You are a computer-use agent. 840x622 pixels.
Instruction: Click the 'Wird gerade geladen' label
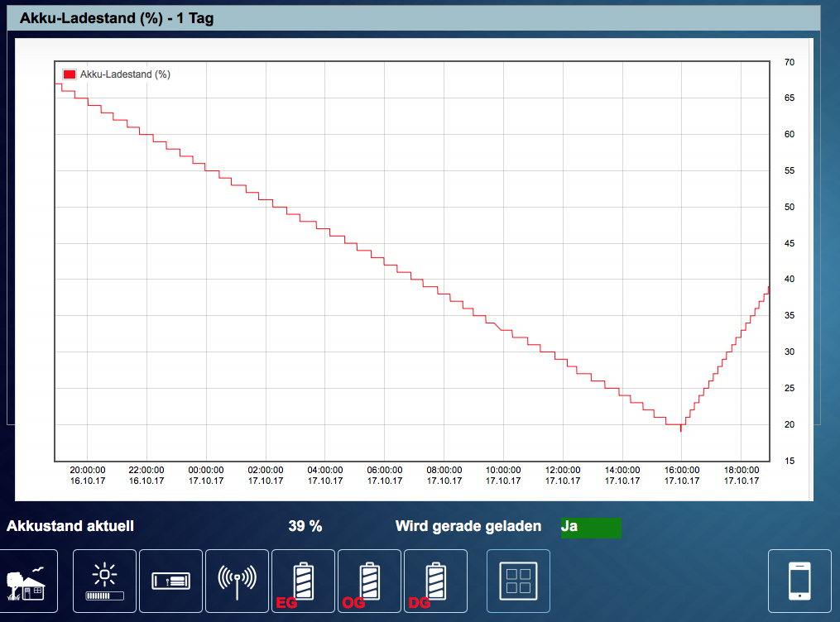[x=468, y=526]
